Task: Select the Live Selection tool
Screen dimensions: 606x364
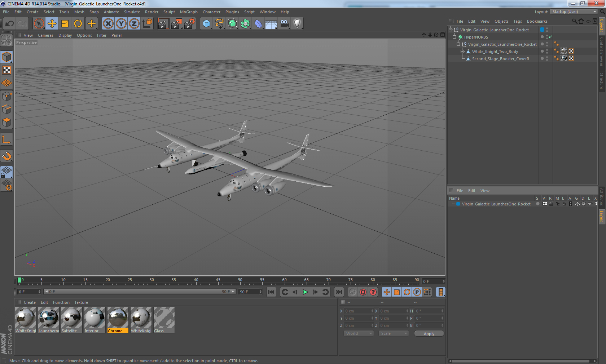Action: (39, 24)
